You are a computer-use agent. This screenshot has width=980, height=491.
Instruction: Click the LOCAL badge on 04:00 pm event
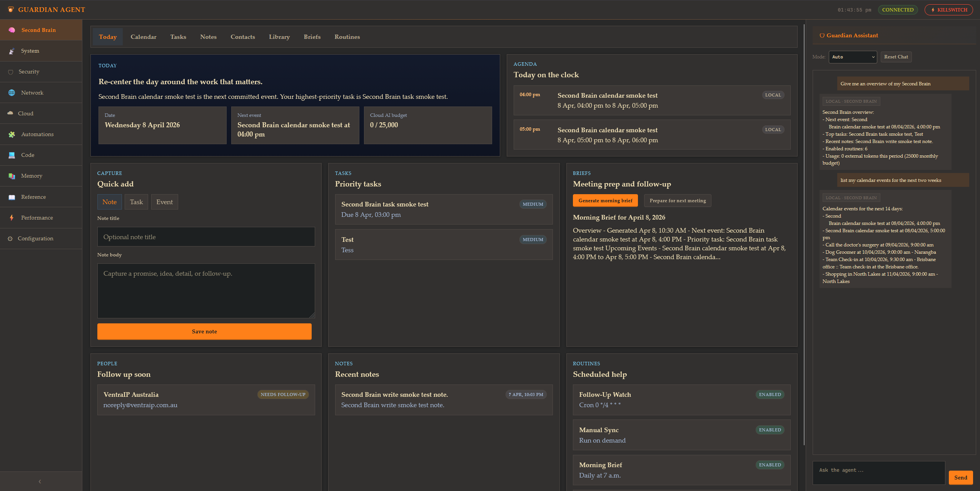pos(773,95)
